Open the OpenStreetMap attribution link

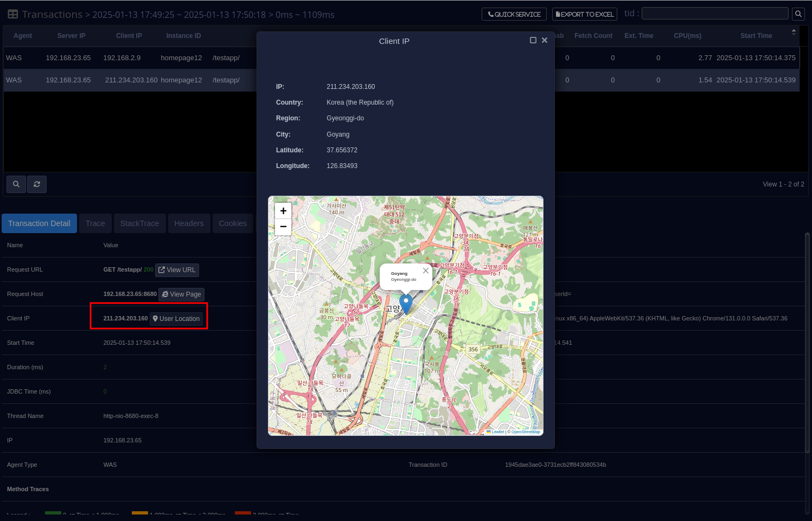tap(525, 432)
